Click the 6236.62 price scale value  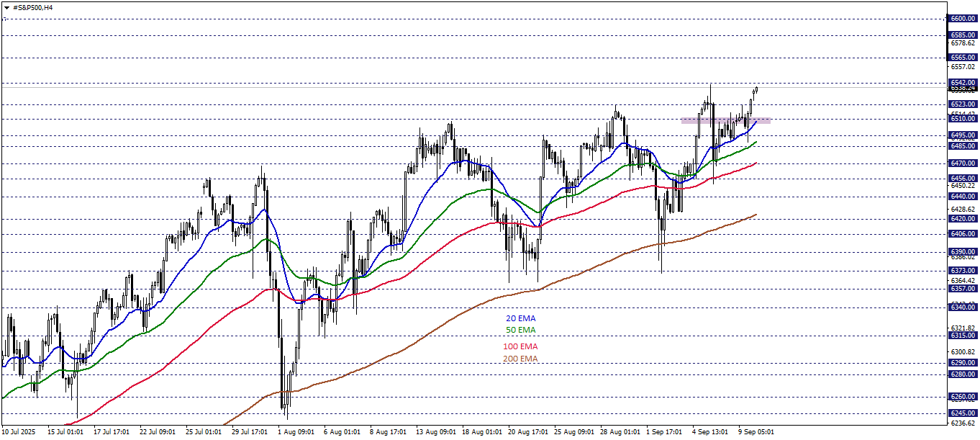coord(963,423)
